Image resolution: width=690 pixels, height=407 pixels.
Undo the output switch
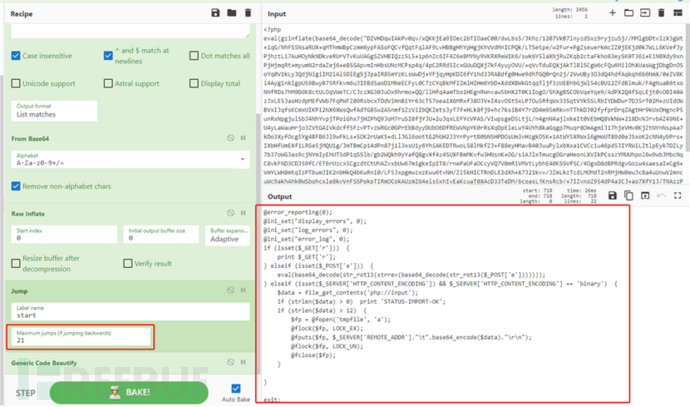click(661, 195)
